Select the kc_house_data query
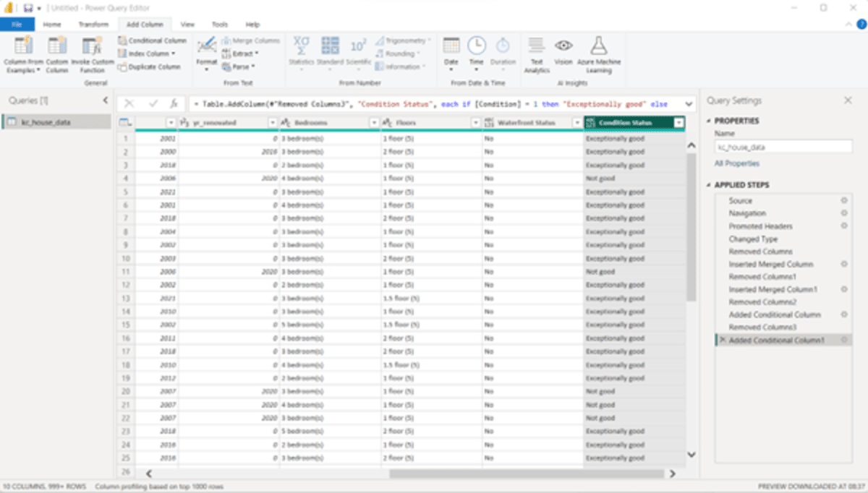 point(56,122)
